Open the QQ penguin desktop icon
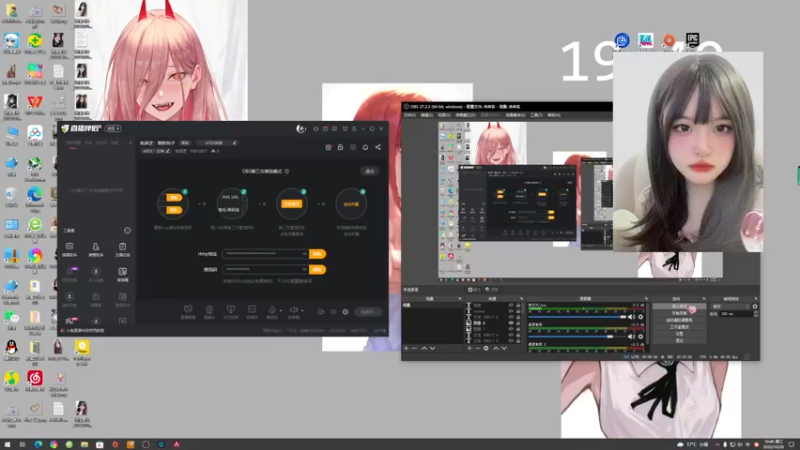Screen dimensions: 800x450 (x=11, y=349)
